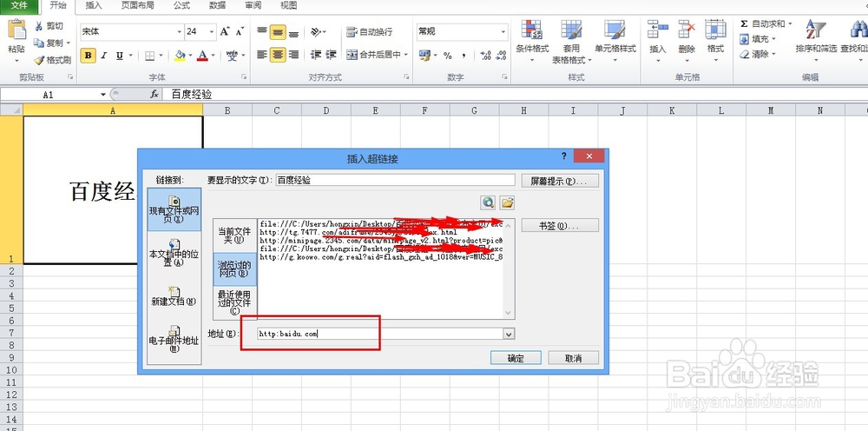This screenshot has height=431, width=868.
Task: Open Conditional Formatting (条件格式)
Action: pyautogui.click(x=532, y=41)
